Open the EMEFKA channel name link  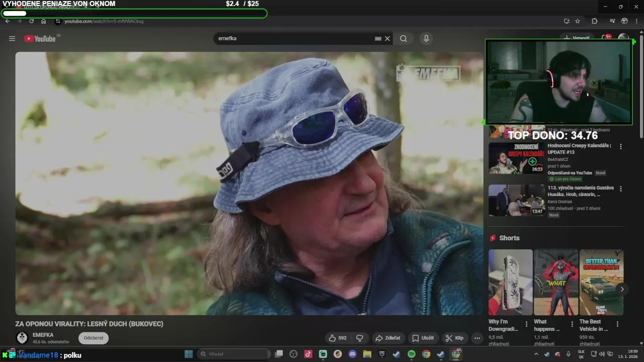(x=43, y=335)
